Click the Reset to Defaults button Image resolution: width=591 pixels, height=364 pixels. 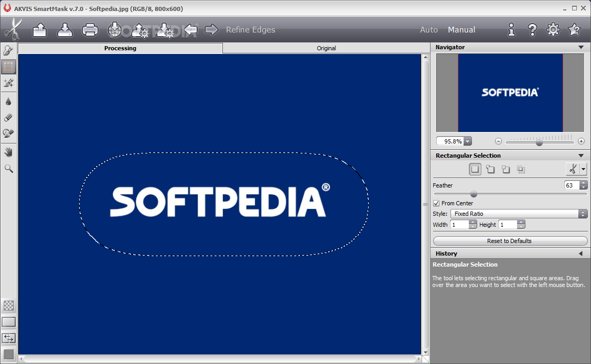510,241
